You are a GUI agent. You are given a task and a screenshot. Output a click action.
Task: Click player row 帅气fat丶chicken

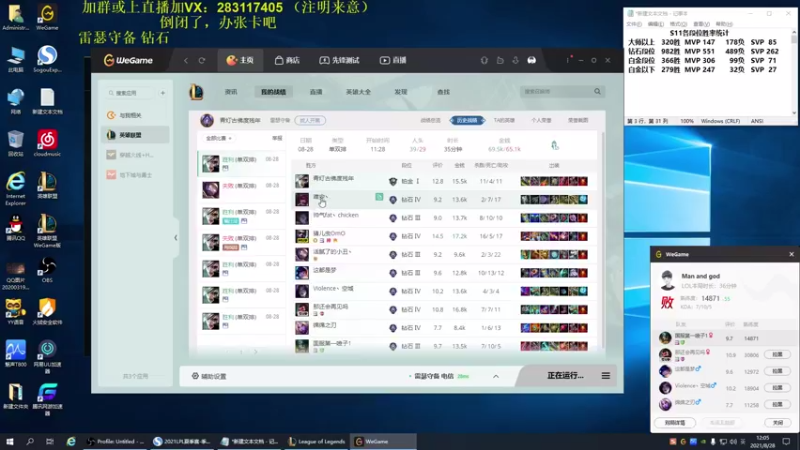443,218
